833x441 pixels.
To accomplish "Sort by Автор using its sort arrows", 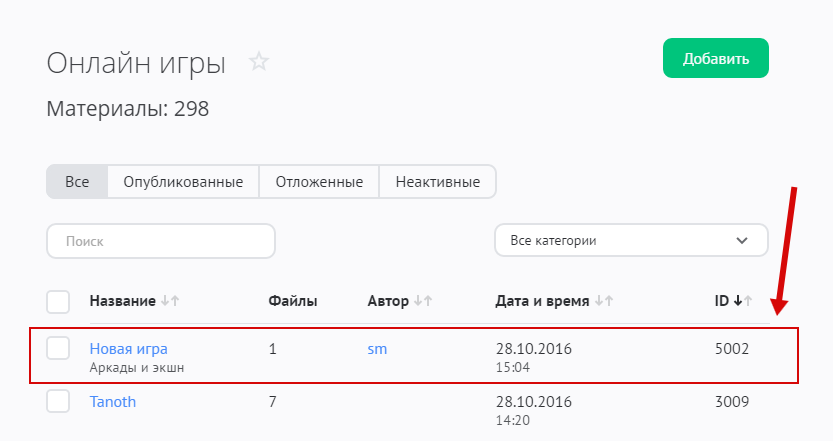I will [423, 301].
